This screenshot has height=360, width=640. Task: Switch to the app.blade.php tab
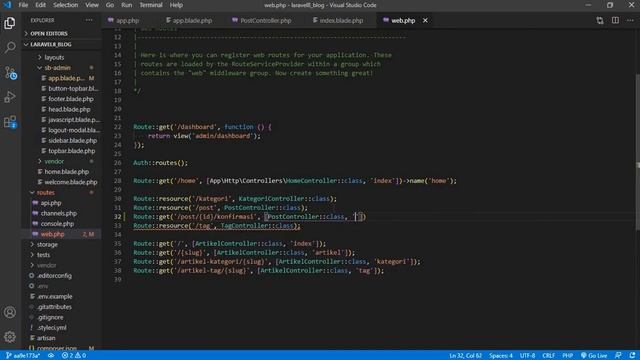(192, 20)
